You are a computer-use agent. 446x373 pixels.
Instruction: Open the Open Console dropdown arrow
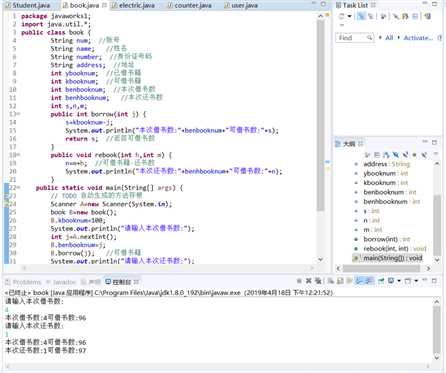coord(416,281)
